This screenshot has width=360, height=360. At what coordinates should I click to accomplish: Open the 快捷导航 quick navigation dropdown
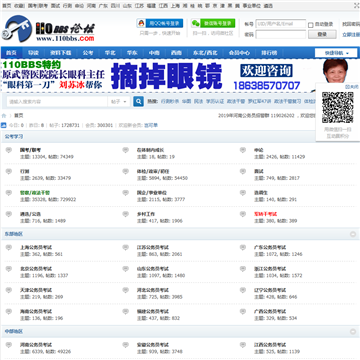click(336, 53)
